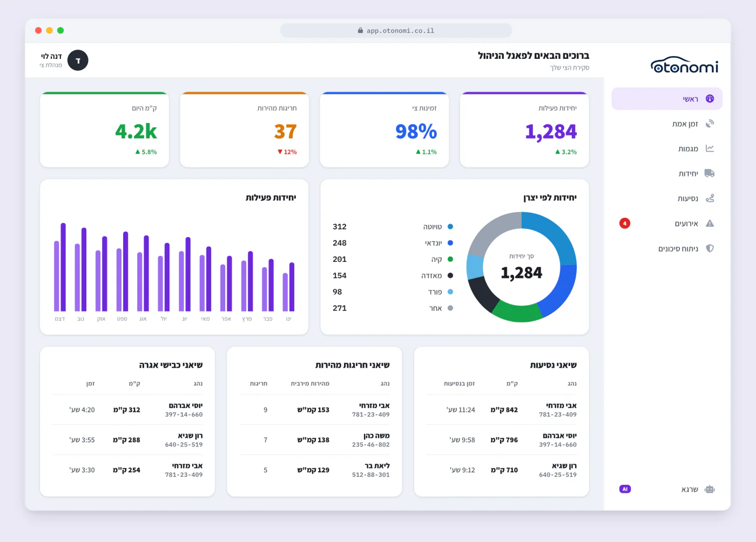Choose the route icon beside נסיעות

[x=710, y=198]
